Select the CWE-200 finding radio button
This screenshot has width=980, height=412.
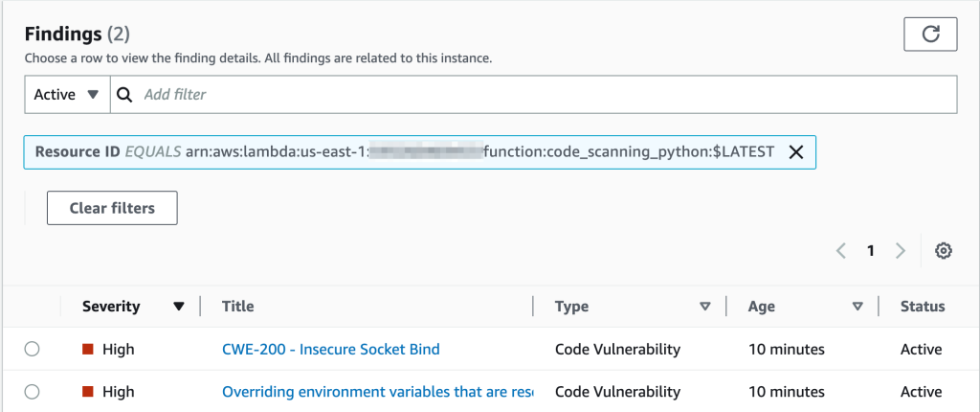click(x=32, y=350)
